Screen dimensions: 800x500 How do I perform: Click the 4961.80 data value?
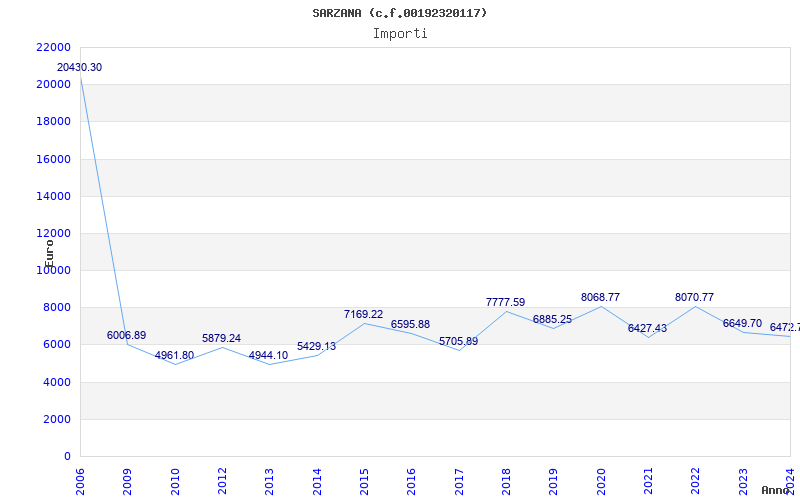click(x=174, y=355)
